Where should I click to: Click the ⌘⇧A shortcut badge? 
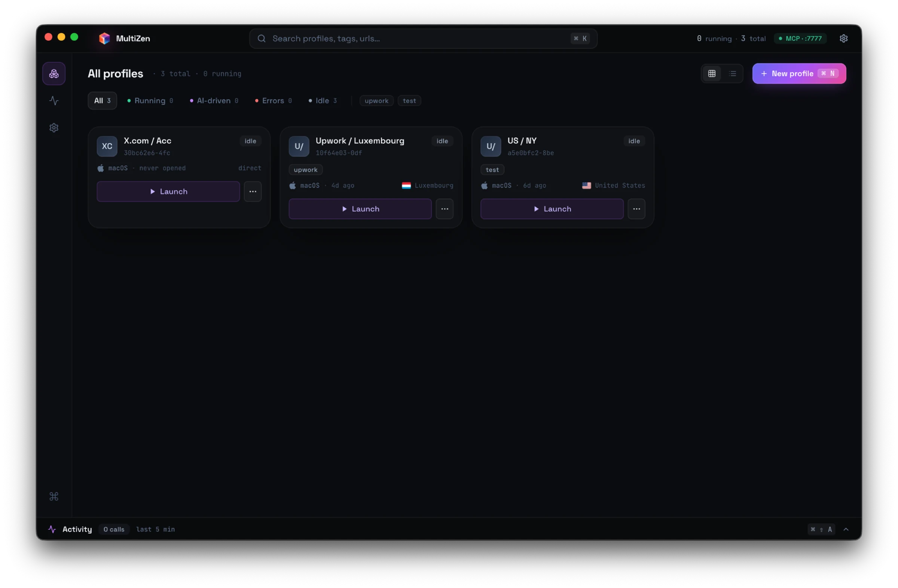pyautogui.click(x=821, y=530)
